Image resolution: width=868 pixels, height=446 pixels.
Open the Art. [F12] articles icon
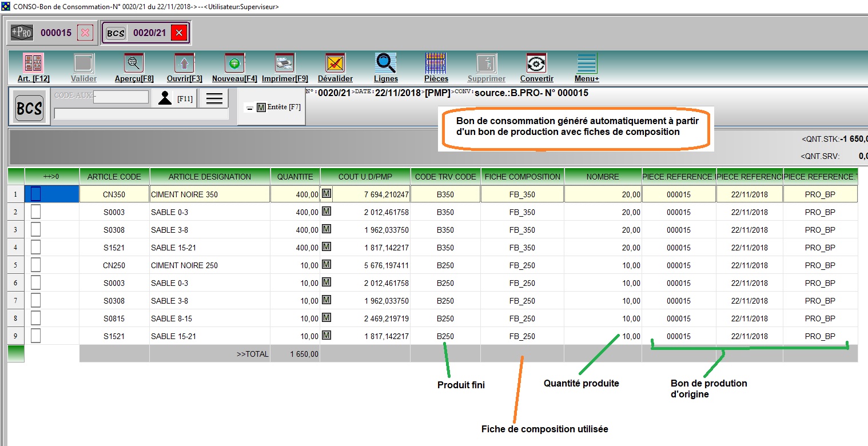pos(33,63)
